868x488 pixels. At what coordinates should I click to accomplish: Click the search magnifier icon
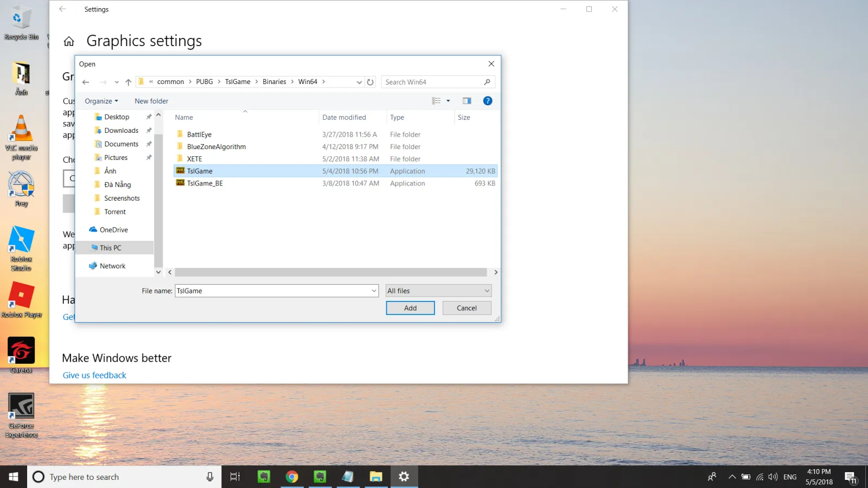[x=487, y=82]
